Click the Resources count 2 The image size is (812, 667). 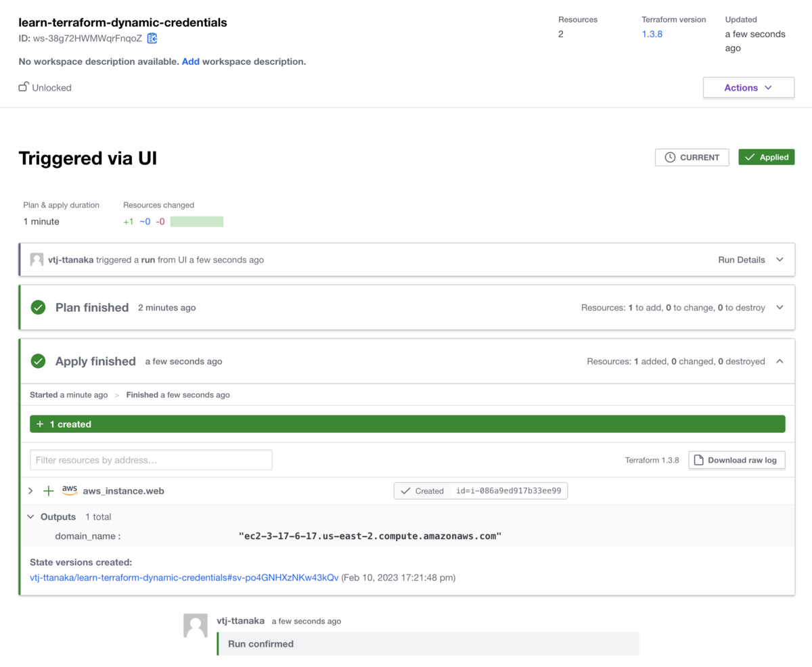(561, 34)
